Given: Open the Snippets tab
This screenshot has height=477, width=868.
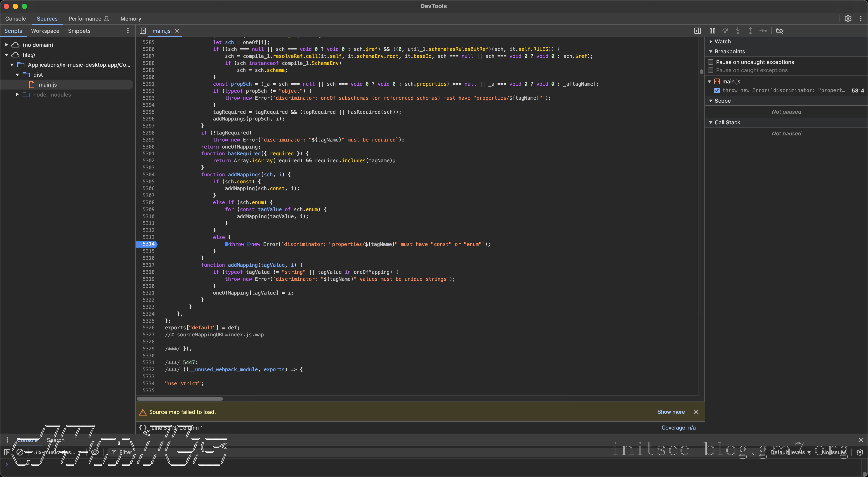Looking at the screenshot, I should [79, 31].
